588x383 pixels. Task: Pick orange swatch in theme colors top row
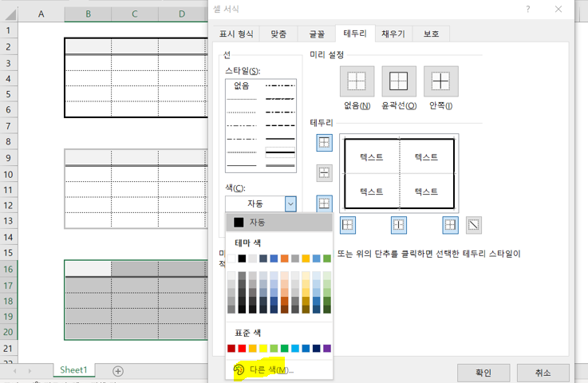coord(285,259)
